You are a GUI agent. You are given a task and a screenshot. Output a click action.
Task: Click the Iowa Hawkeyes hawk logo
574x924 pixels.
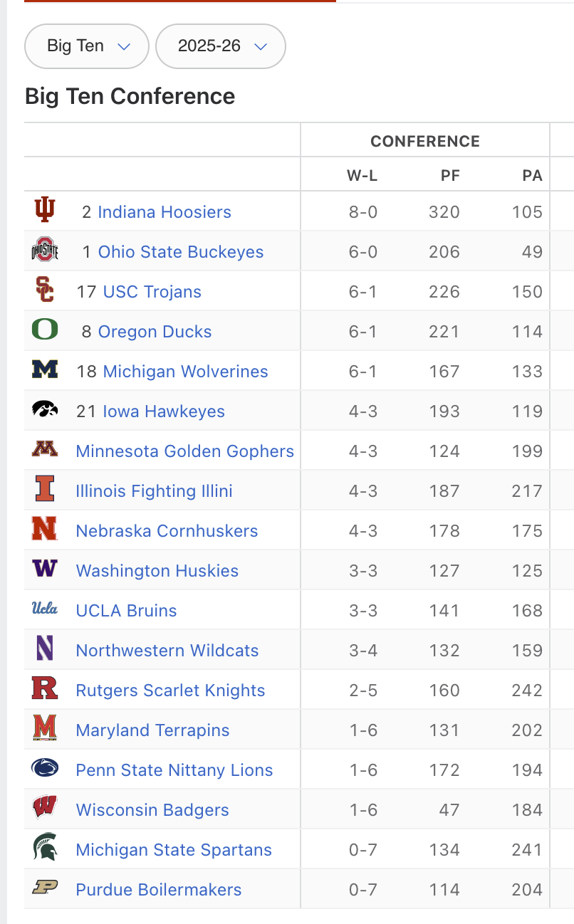[45, 409]
